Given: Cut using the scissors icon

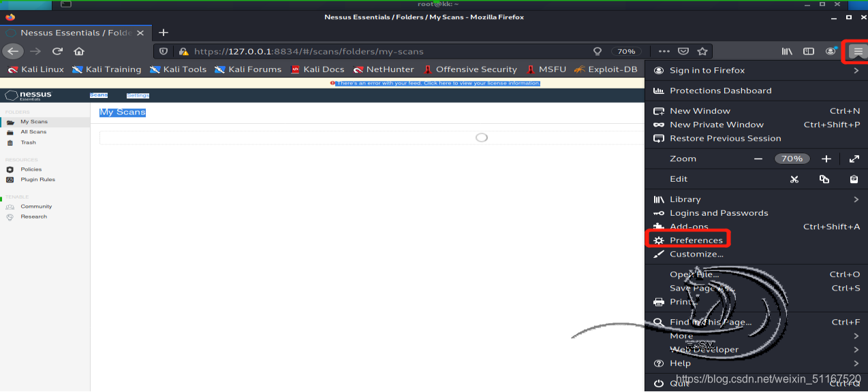Looking at the screenshot, I should [x=794, y=179].
